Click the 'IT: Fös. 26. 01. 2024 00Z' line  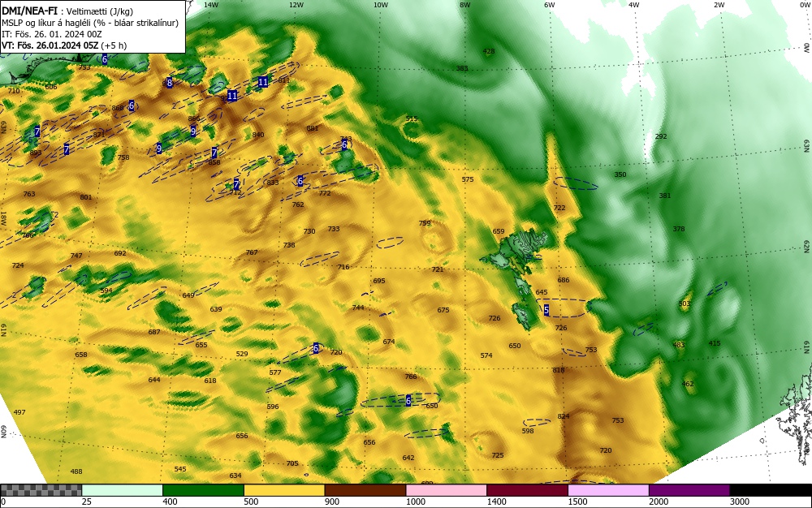coord(52,34)
